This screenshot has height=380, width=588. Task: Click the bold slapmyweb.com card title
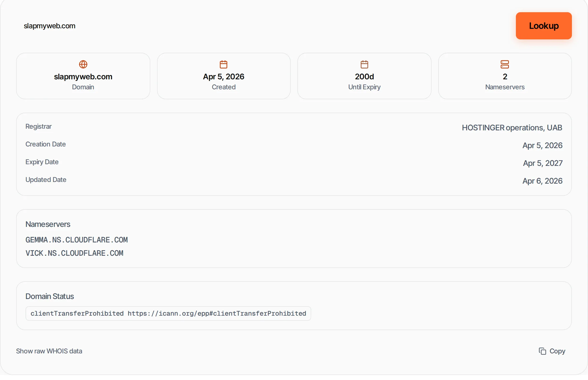(x=83, y=77)
